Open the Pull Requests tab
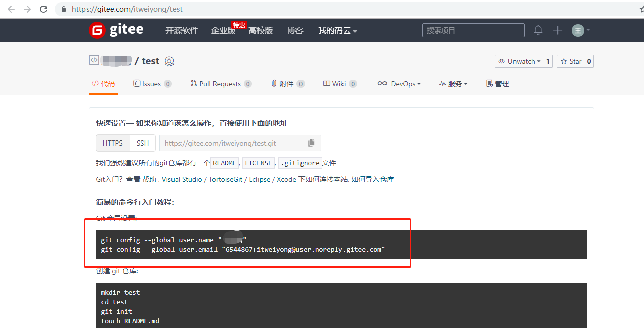 coord(221,84)
